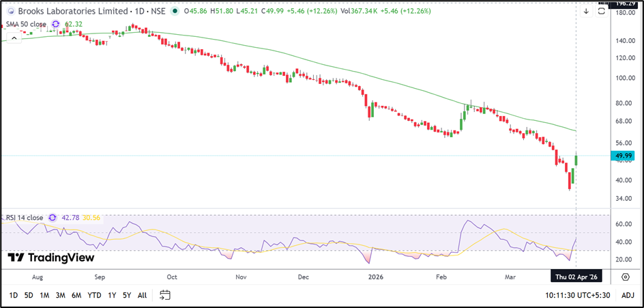This screenshot has width=644, height=308.
Task: Click the fullscreen frame icon at top right
Action: 602,11
